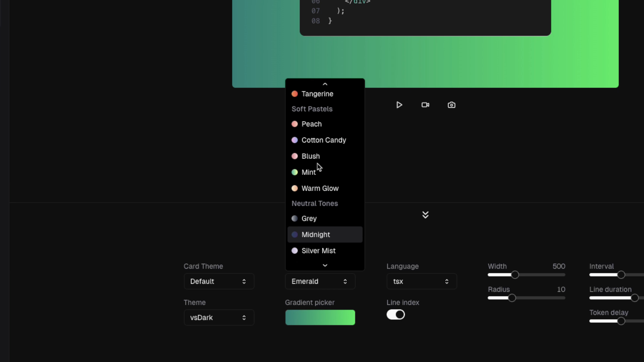Toggle the Line index switch
Image resolution: width=644 pixels, height=362 pixels.
pos(395,315)
